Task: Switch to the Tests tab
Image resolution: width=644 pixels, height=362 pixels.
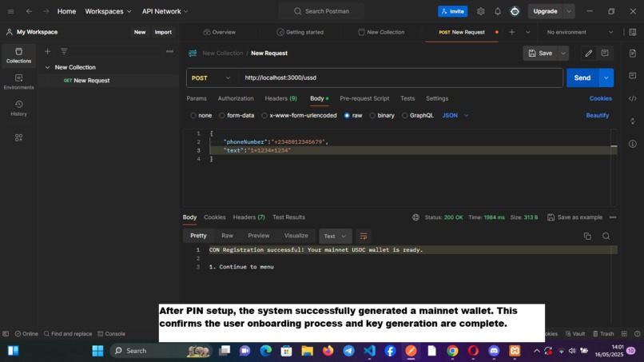Action: coord(407,98)
